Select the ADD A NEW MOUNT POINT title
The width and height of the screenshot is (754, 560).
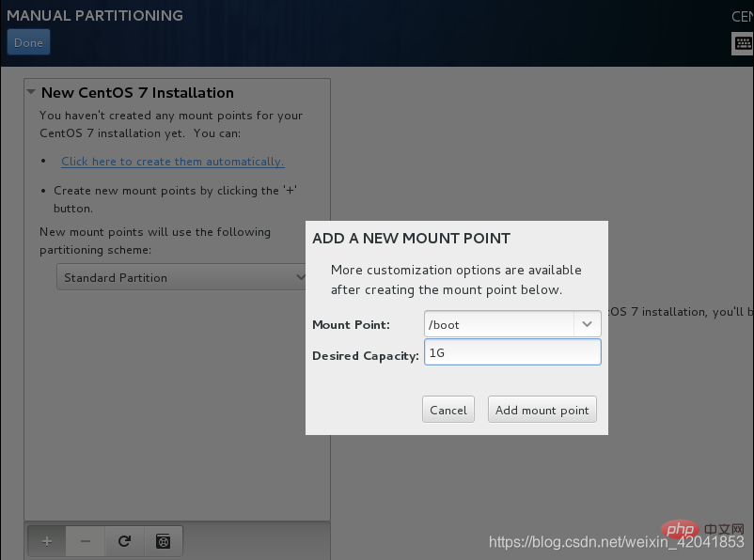point(411,239)
